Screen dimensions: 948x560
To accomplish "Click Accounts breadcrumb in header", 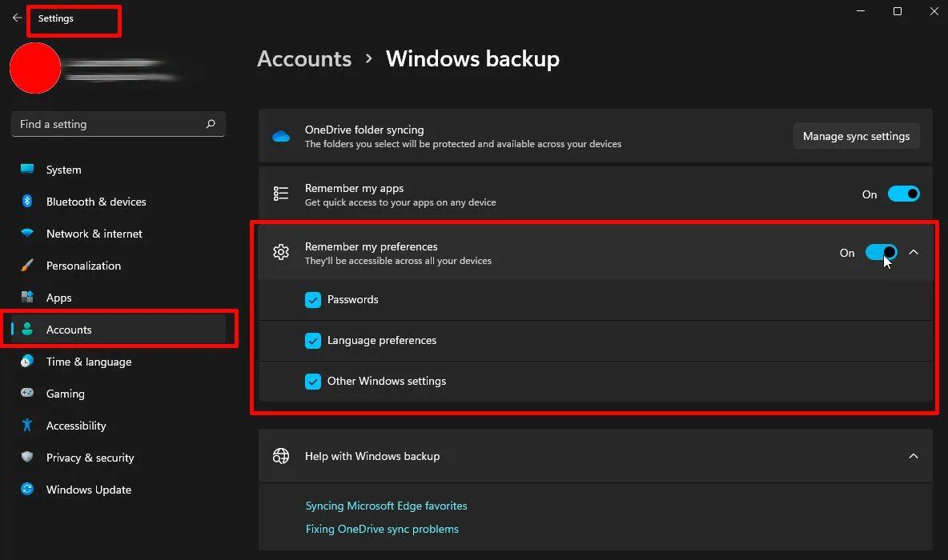I will [304, 58].
